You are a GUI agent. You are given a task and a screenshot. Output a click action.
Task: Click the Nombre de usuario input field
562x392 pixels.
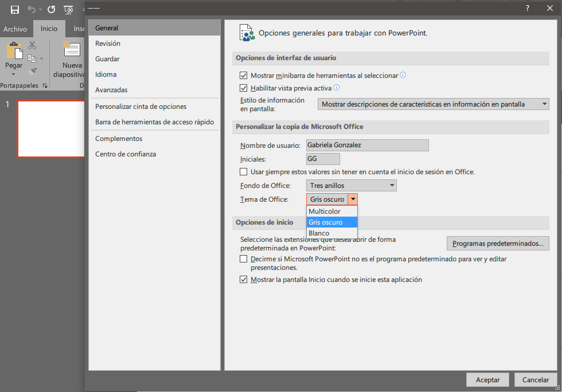(x=367, y=145)
